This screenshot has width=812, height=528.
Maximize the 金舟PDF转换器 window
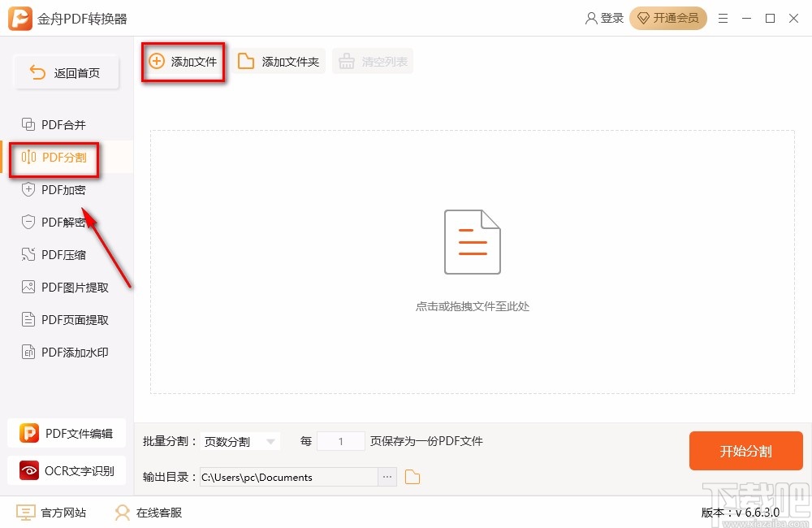[x=770, y=19]
